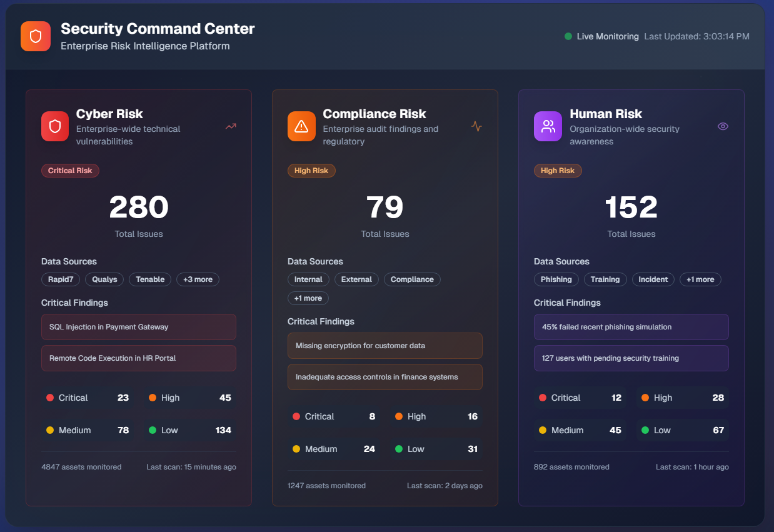Viewport: 774px width, 532px height.
Task: Toggle the eye icon on Human Risk card
Action: point(723,126)
